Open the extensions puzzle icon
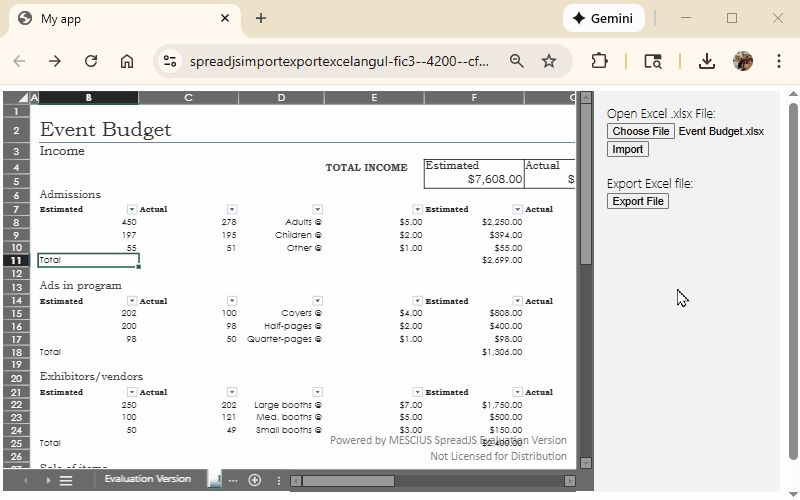 point(599,61)
